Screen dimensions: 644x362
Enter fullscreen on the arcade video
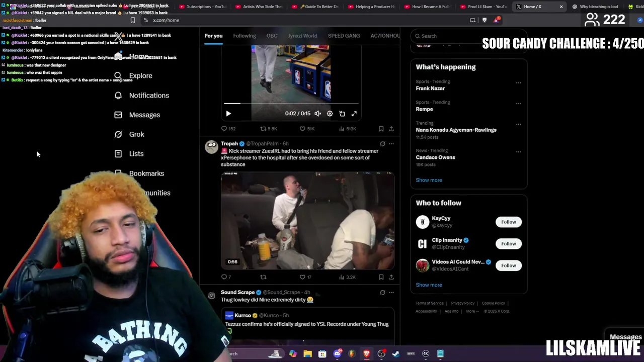coord(354,114)
